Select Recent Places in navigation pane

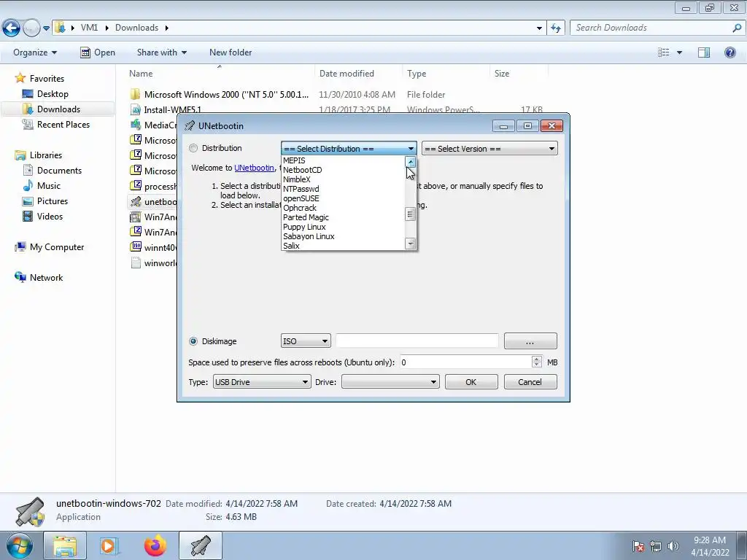63,124
